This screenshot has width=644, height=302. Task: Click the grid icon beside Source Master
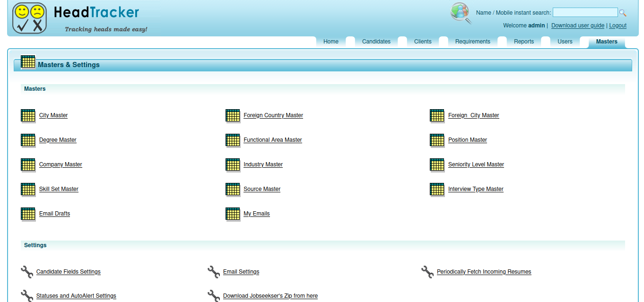click(x=233, y=190)
